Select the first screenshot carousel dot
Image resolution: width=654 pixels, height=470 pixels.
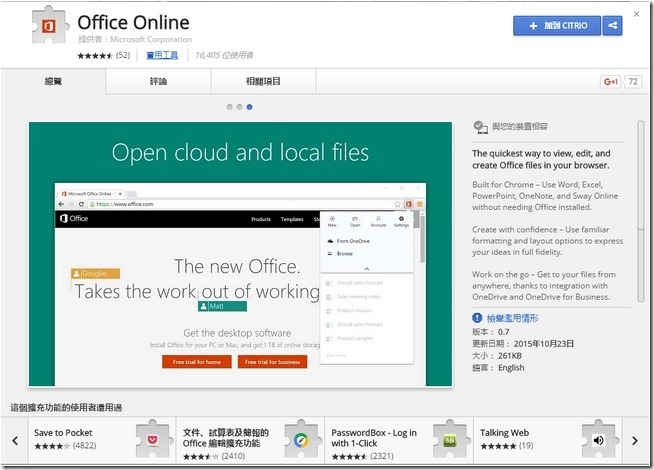point(229,107)
